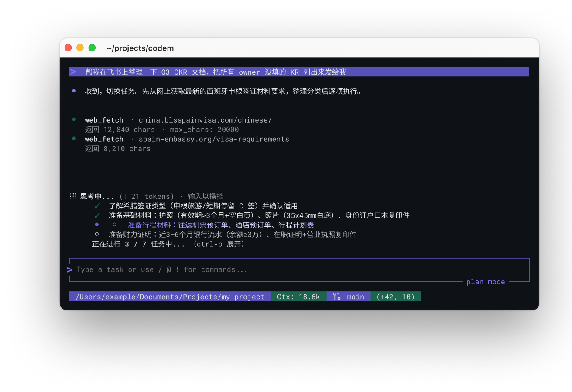The height and width of the screenshot is (392, 572).
Task: Select the 了解希腊签证类型 task line
Action: 203,206
